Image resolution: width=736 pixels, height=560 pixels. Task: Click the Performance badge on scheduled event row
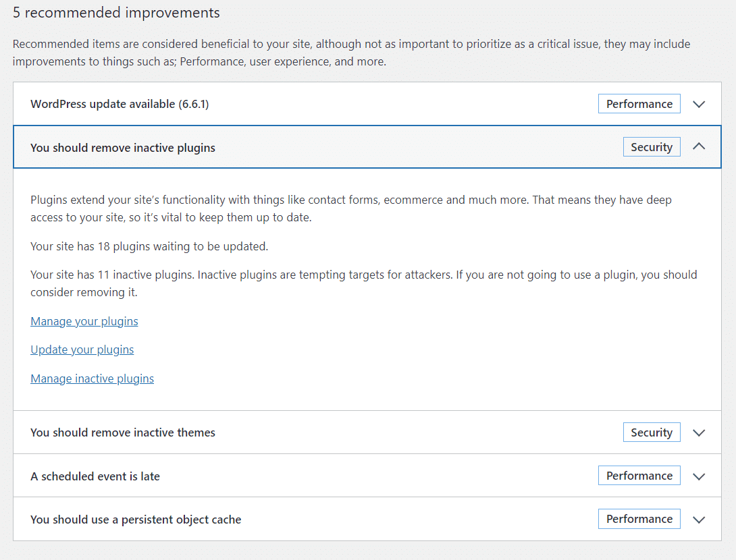point(639,475)
